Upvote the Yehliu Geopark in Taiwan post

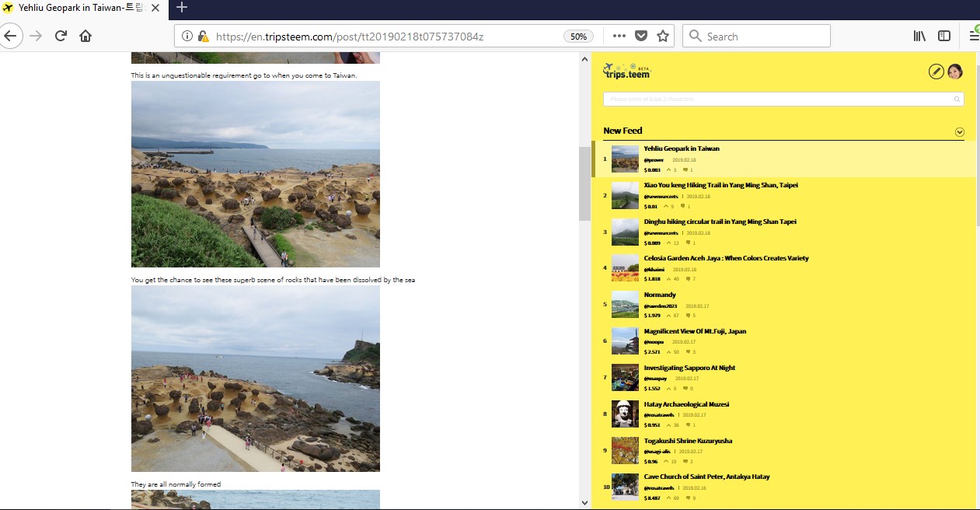[x=668, y=169]
